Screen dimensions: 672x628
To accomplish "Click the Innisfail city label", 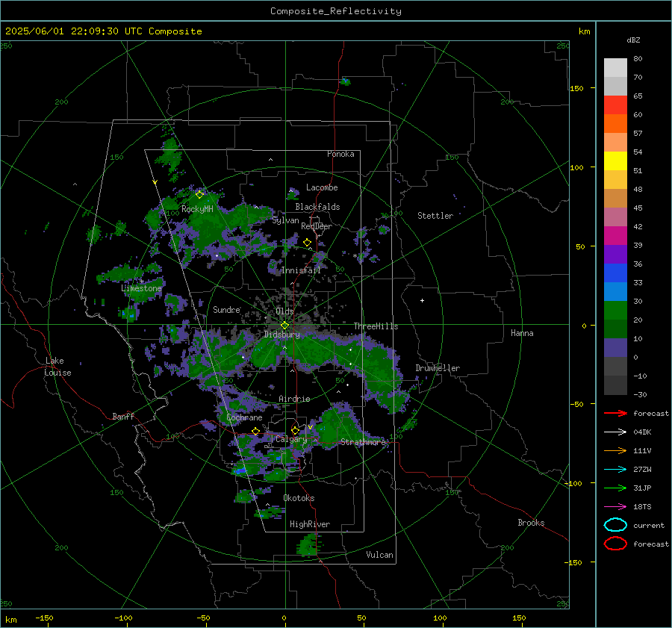I will pos(301,270).
